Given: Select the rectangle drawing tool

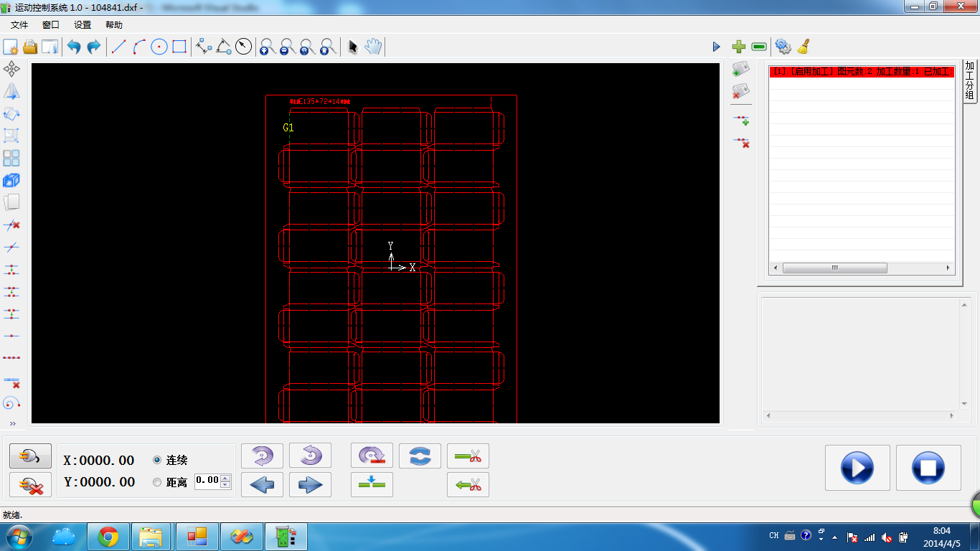Looking at the screenshot, I should coord(179,47).
